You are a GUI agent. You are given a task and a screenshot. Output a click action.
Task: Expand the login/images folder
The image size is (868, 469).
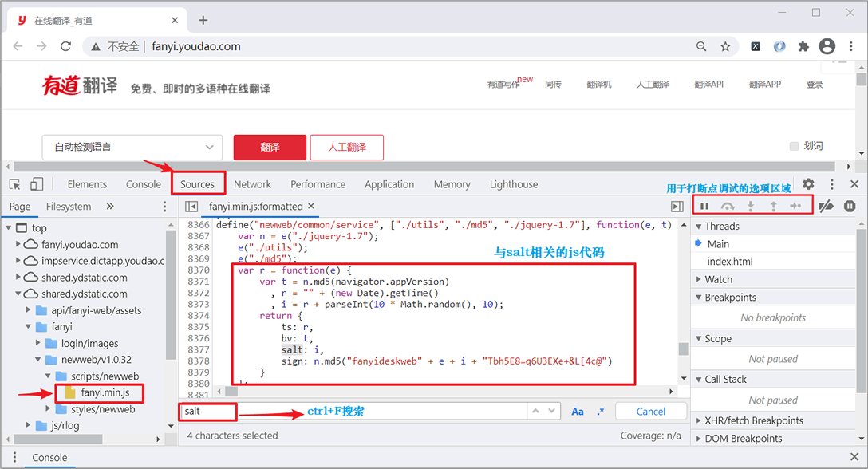coord(38,343)
